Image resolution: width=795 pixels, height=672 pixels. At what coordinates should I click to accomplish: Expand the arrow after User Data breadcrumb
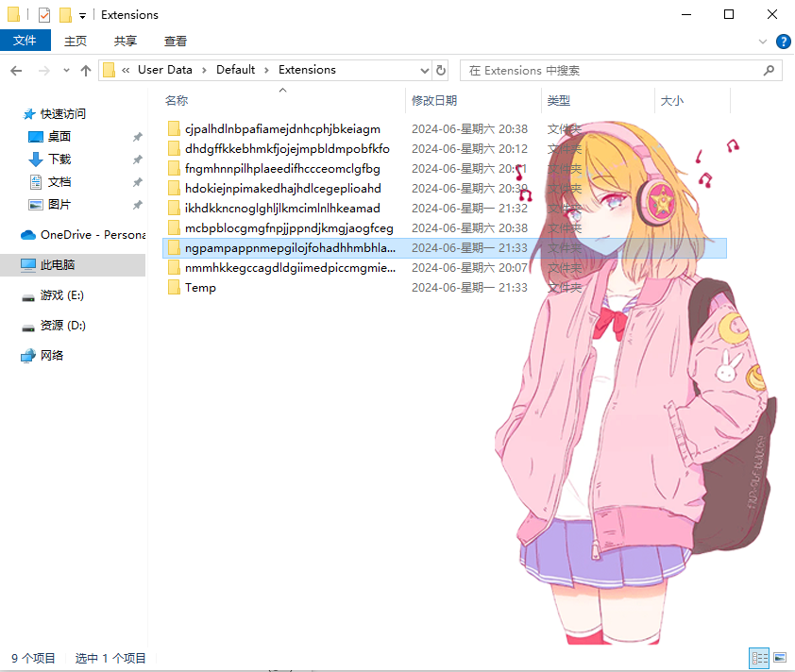click(x=204, y=71)
